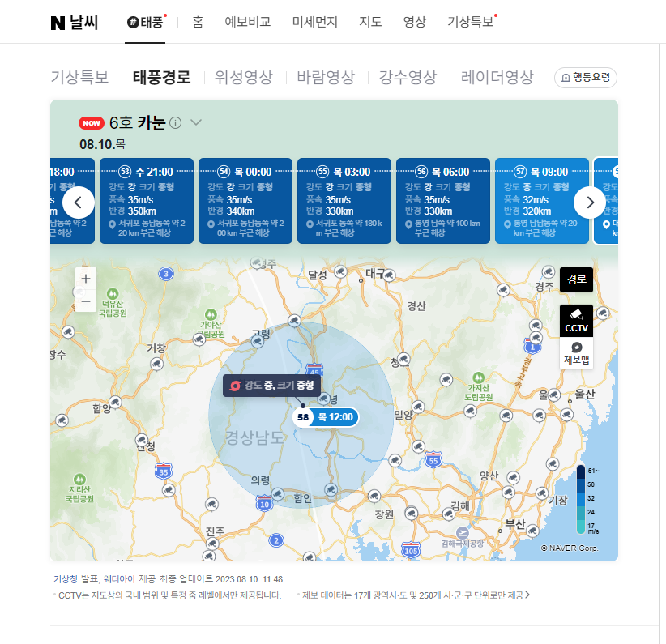Image resolution: width=666 pixels, height=644 pixels.
Task: Select the 태풍경로 sub-menu item
Action: (x=162, y=77)
